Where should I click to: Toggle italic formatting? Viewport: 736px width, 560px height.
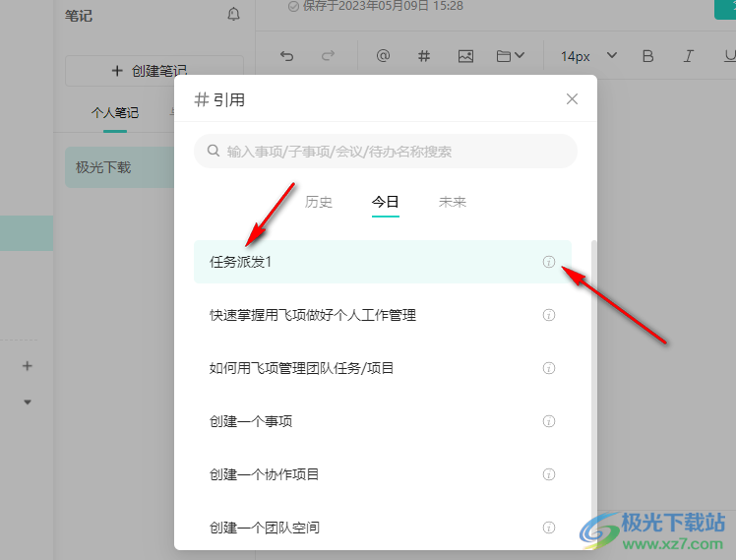689,56
